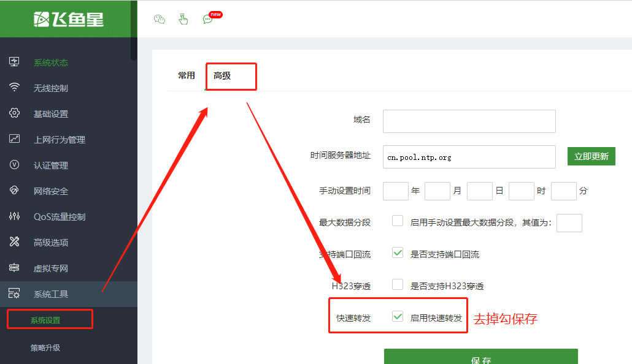Image resolution: width=632 pixels, height=364 pixels.
Task: Enable 启用手动设置最大数据分段 checkbox
Action: pos(398,221)
